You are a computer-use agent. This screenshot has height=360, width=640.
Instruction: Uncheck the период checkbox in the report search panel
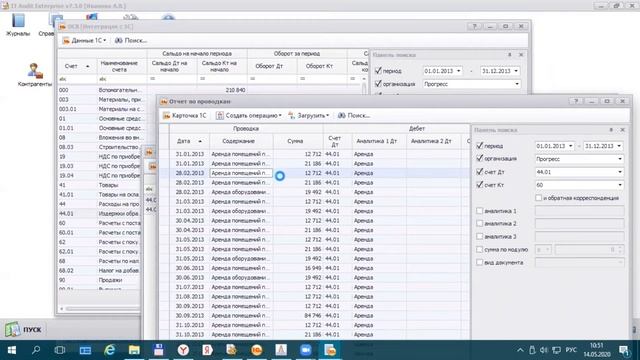[480, 145]
